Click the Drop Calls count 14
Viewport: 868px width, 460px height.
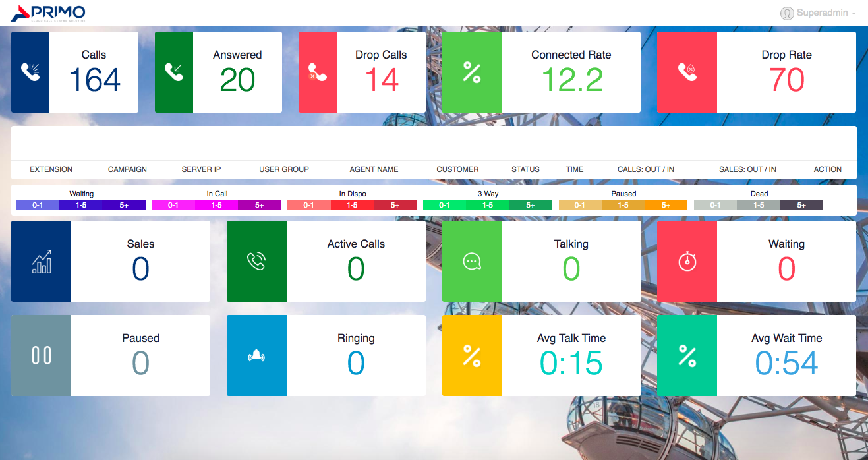[x=381, y=80]
